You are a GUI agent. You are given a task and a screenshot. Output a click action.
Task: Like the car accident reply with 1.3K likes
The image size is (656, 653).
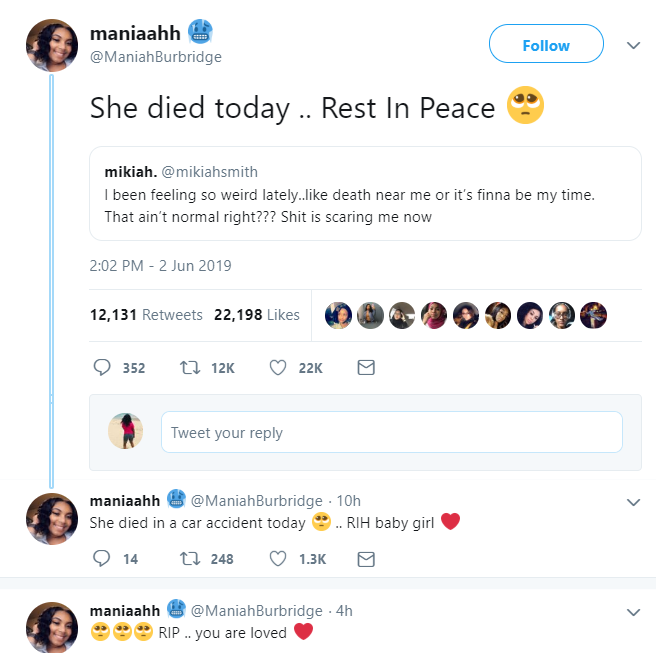(279, 559)
